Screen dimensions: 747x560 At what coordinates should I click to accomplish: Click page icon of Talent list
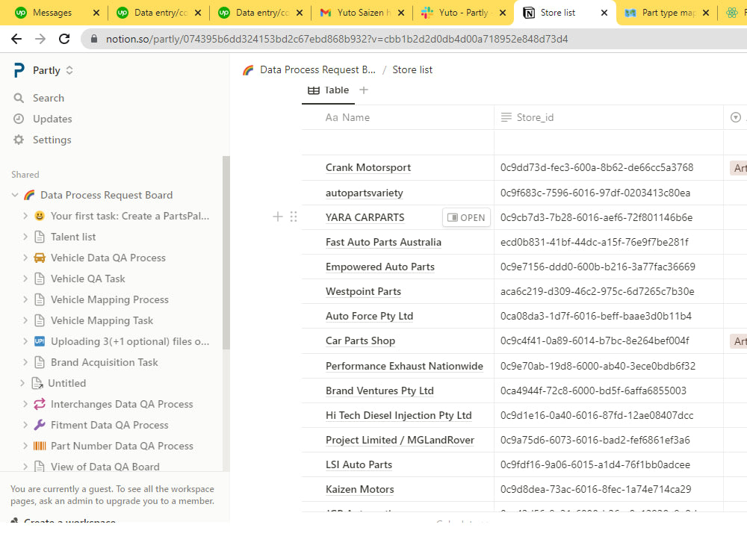click(x=40, y=237)
